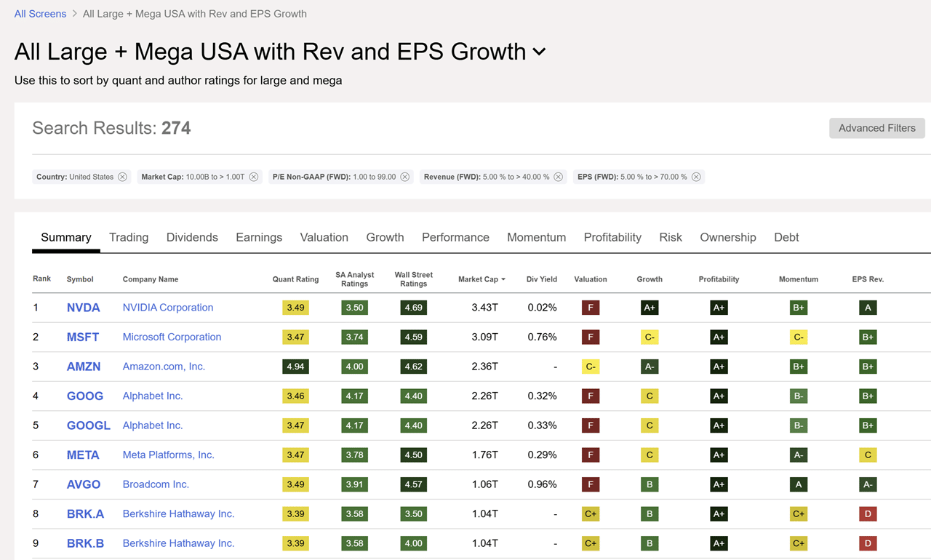Switch to the Debt tab

786,237
